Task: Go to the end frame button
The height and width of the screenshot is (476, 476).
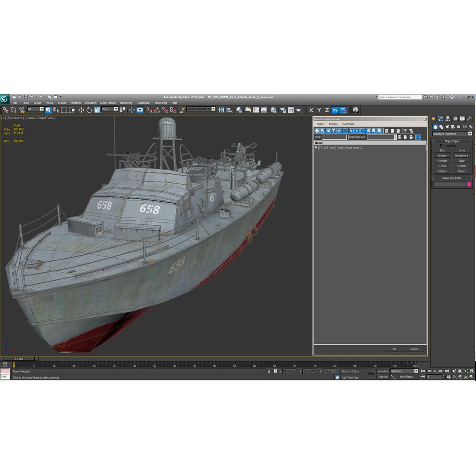Action: click(447, 371)
